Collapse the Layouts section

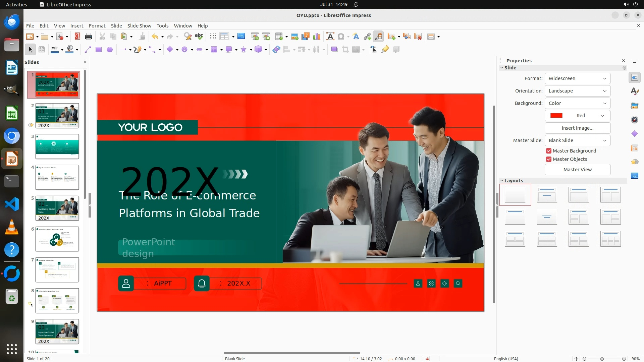[x=502, y=181]
